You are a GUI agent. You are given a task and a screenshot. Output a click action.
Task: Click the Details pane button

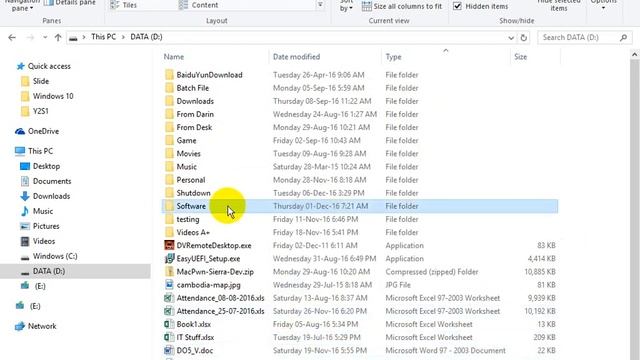(69, 3)
